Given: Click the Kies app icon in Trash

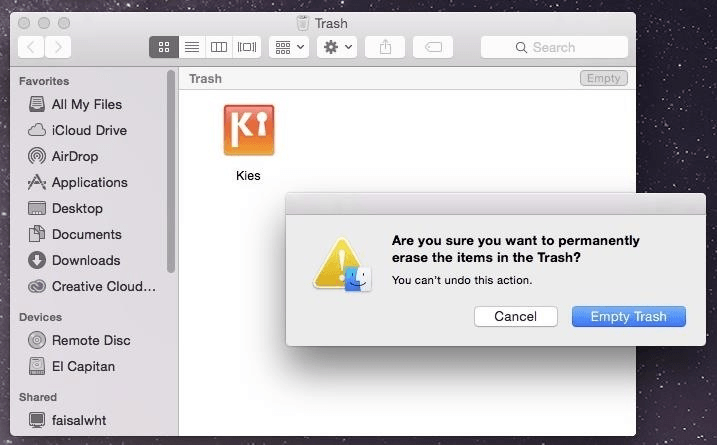Looking at the screenshot, I should [249, 130].
